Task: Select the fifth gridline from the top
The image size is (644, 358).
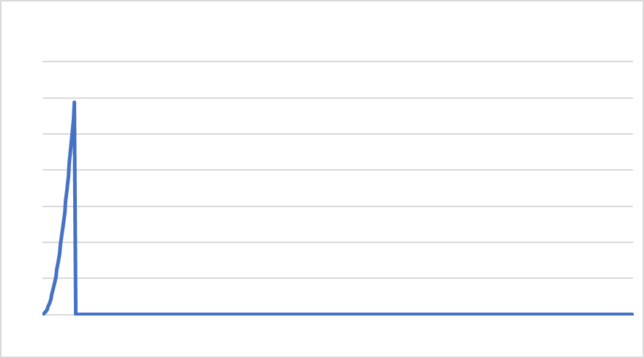Action: [x=337, y=206]
